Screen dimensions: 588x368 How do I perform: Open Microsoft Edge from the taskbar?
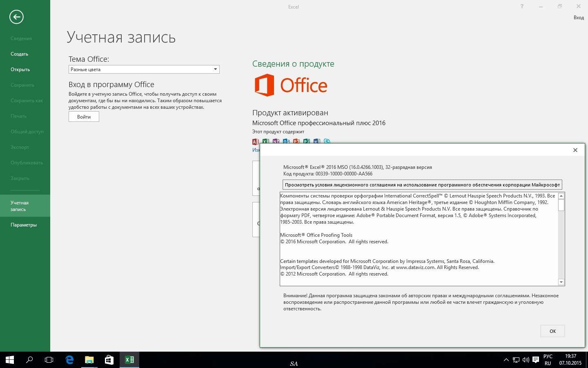[x=69, y=360]
